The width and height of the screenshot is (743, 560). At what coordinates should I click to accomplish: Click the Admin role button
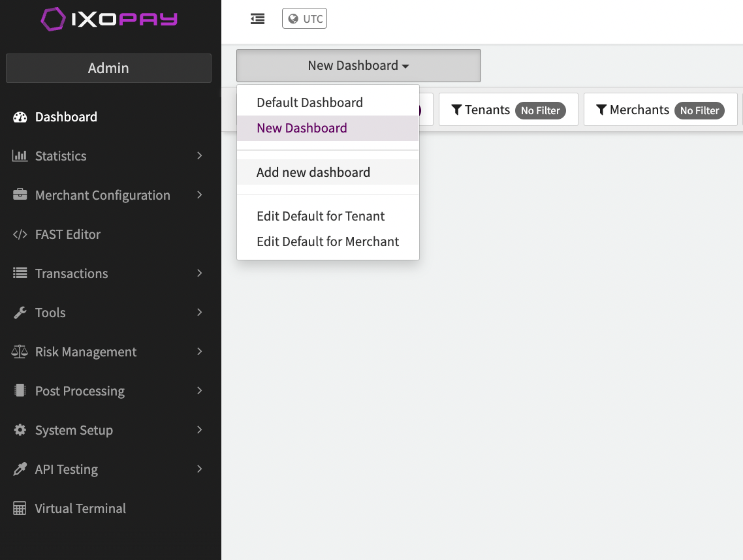click(108, 69)
